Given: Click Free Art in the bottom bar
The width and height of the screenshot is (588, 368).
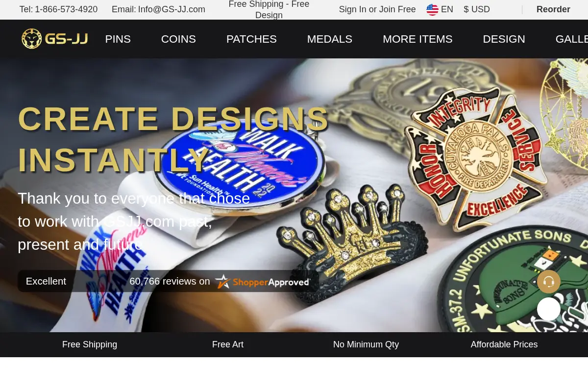Looking at the screenshot, I should tap(228, 344).
